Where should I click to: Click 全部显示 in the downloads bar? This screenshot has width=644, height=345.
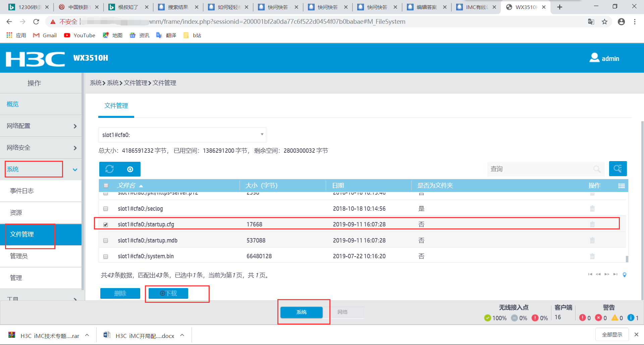click(612, 335)
